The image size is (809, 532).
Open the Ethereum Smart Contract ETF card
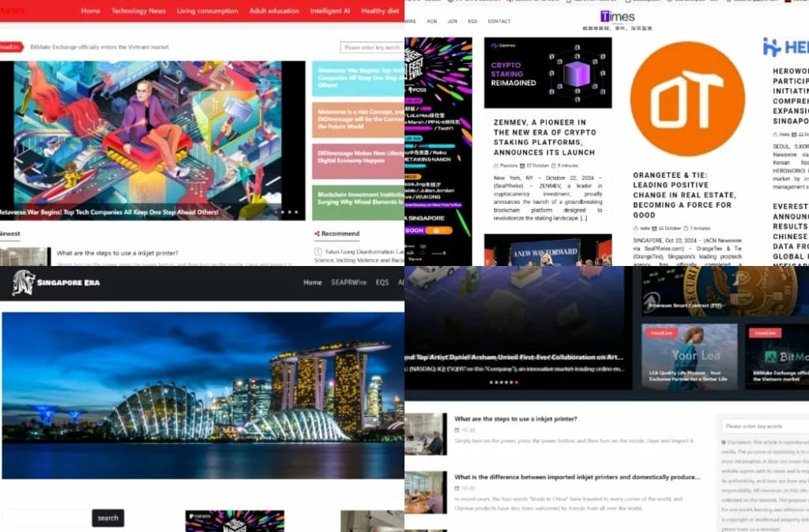pos(725,290)
